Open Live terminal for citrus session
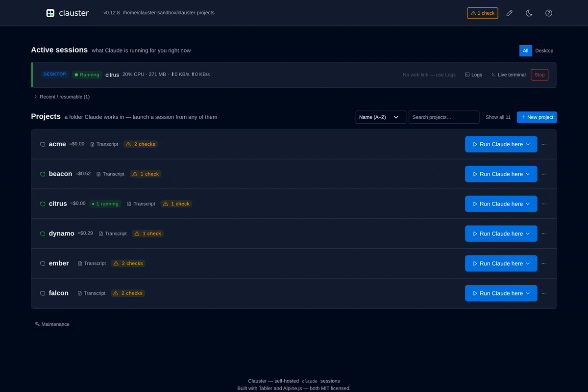The image size is (588, 392). tap(509, 75)
